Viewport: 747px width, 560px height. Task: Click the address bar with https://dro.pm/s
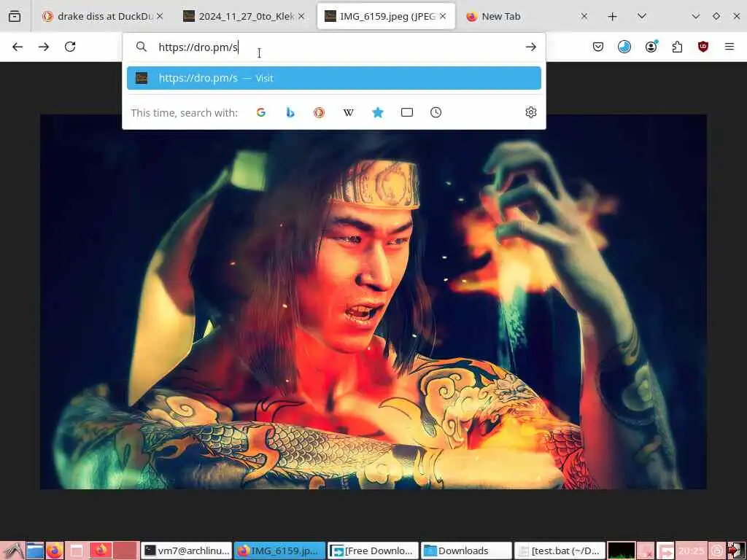pyautogui.click(x=333, y=47)
